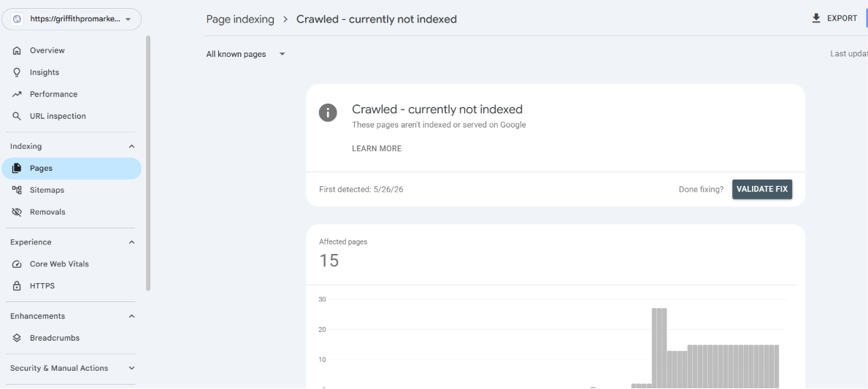The image size is (868, 389).
Task: Open Performance report
Action: click(72, 95)
